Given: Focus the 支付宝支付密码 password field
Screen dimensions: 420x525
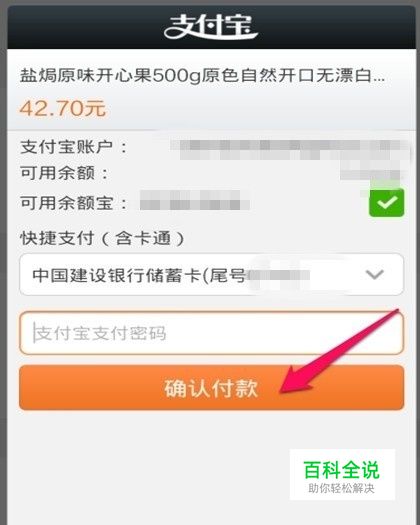Looking at the screenshot, I should point(211,333).
